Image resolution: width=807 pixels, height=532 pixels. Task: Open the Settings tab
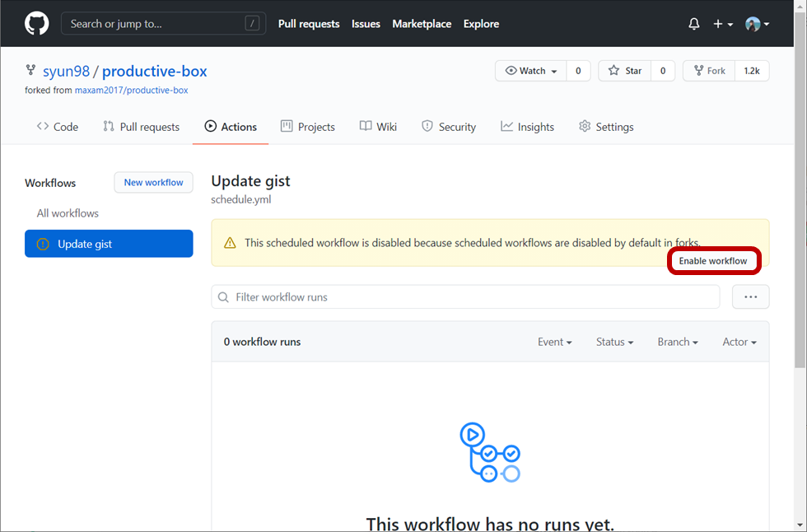pyautogui.click(x=606, y=127)
